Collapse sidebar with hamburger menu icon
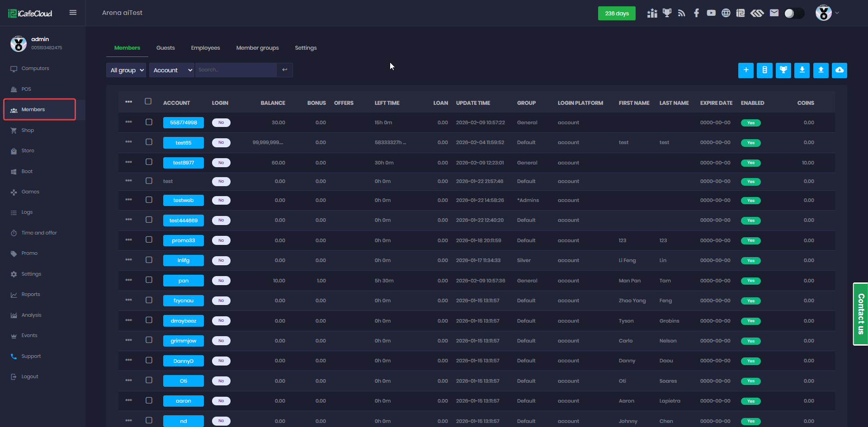The image size is (868, 427). (x=73, y=13)
